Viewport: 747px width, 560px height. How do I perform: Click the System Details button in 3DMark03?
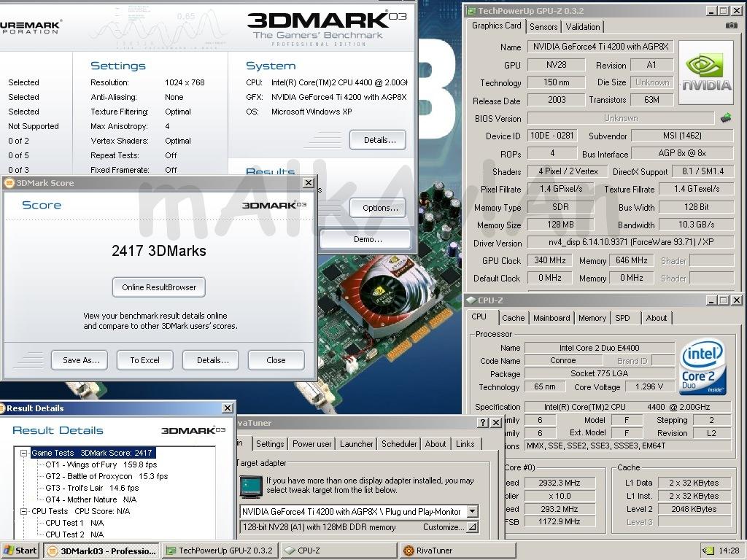(x=378, y=140)
